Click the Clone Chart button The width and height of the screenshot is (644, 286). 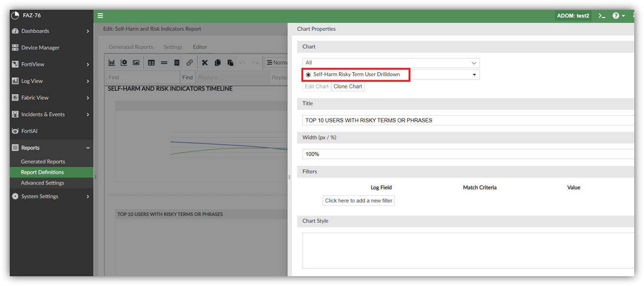pyautogui.click(x=348, y=86)
